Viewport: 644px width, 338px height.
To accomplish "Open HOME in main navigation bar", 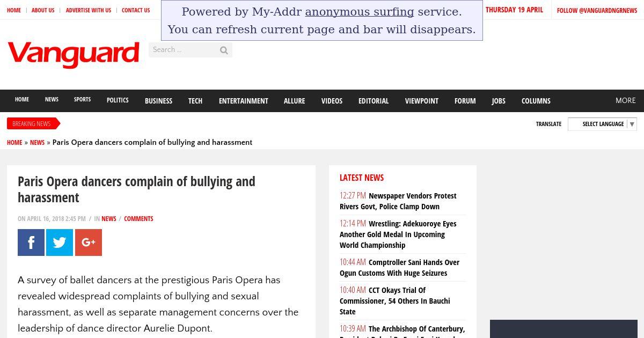I will [22, 99].
